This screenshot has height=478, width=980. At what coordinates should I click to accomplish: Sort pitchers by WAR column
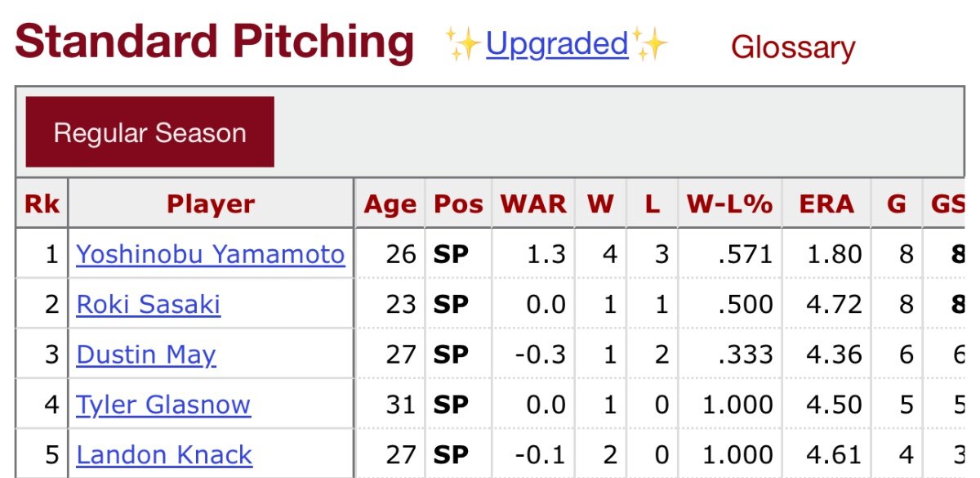533,203
